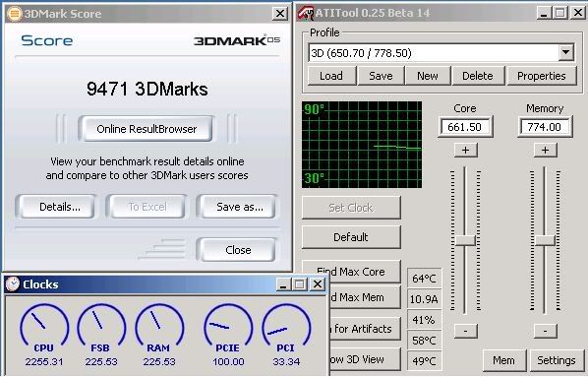Increase Memory clock with the plus button
The image size is (588, 377).
point(545,151)
